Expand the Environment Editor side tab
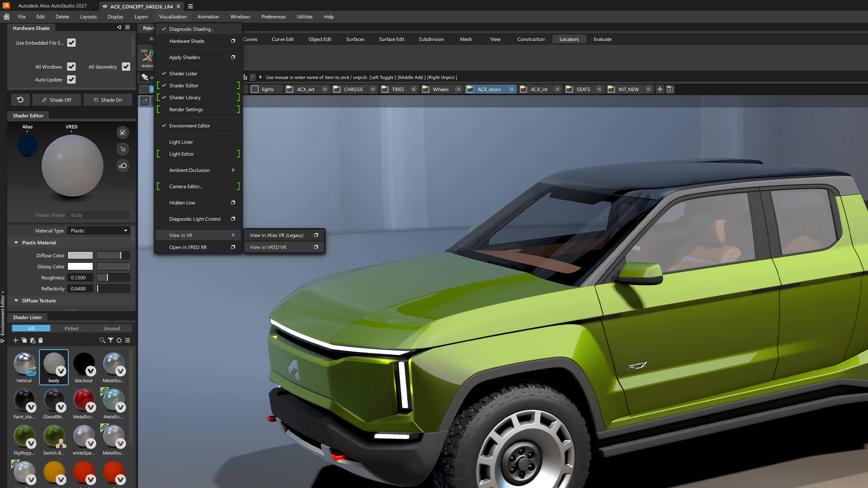Screen dimensions: 868x488 click(3, 317)
